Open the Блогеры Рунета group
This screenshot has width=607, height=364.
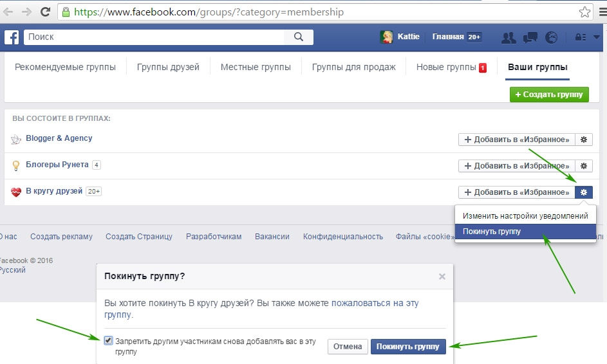click(x=57, y=165)
